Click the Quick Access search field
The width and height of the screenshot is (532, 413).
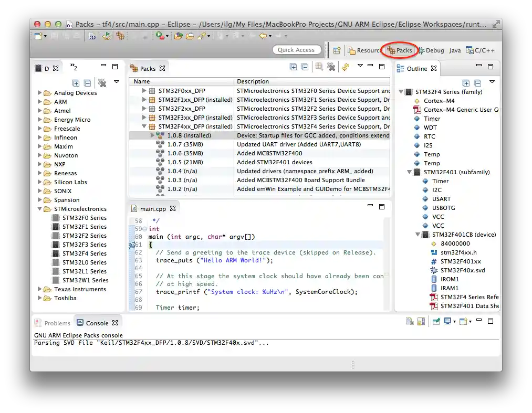296,50
